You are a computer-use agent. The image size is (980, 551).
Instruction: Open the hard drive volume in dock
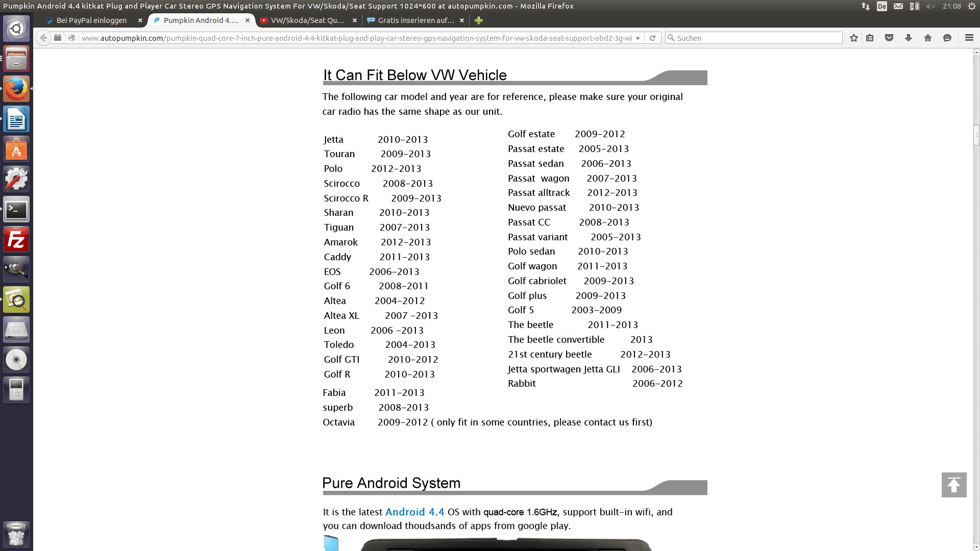point(16,330)
